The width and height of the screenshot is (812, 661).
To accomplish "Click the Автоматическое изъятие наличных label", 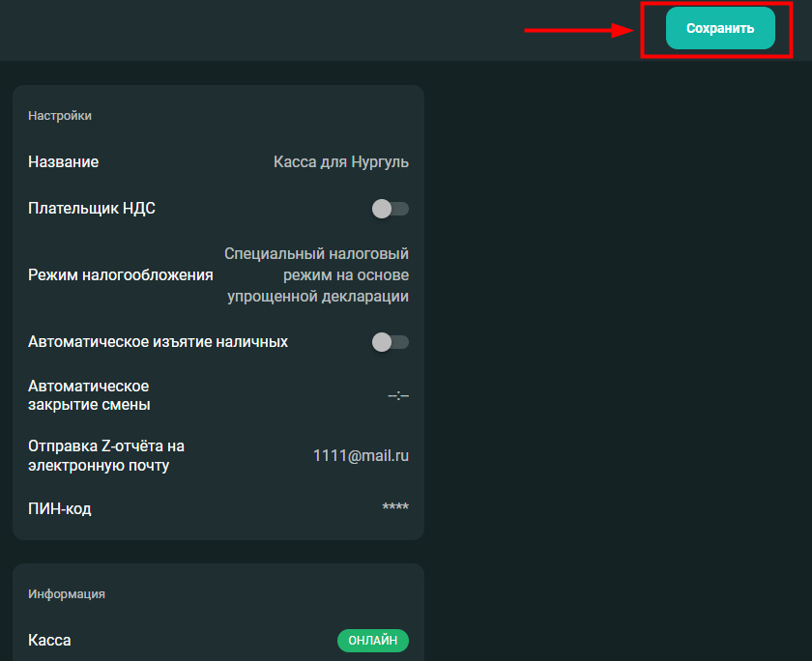I will [x=158, y=342].
